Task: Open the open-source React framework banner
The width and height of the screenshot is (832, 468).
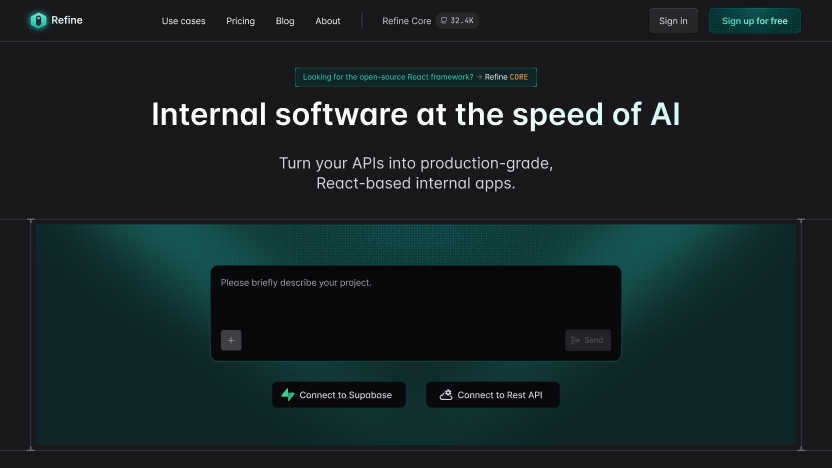Action: click(416, 77)
